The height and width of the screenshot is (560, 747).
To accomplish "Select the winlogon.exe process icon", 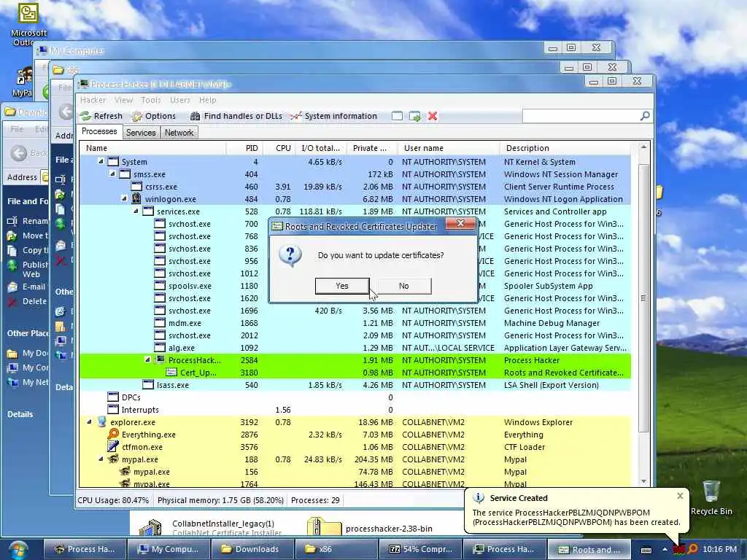I will [136, 198].
